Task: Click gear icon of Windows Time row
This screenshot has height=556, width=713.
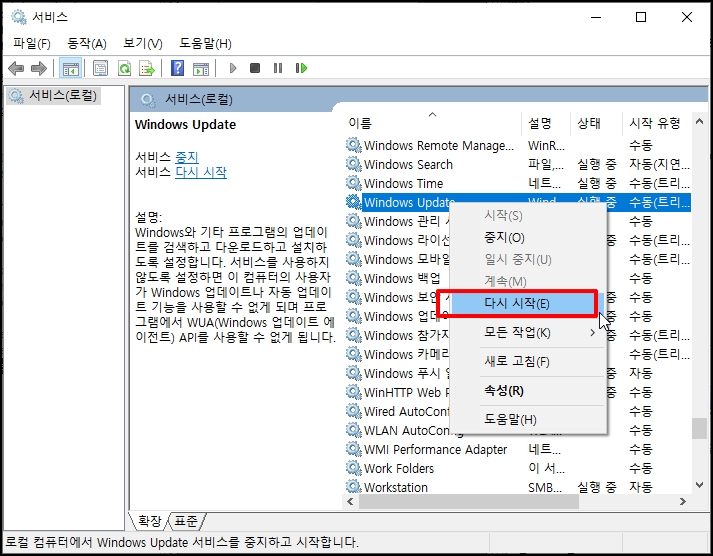Action: coord(353,183)
